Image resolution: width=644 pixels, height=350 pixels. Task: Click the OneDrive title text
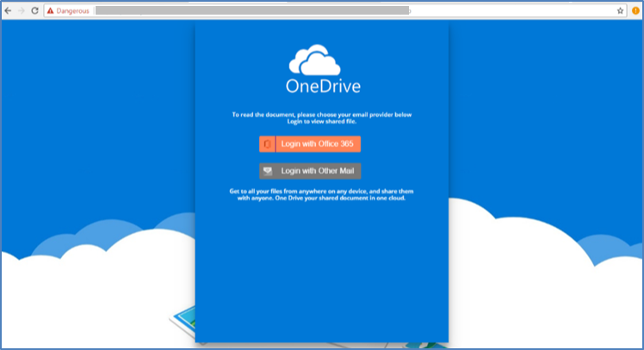[x=323, y=86]
